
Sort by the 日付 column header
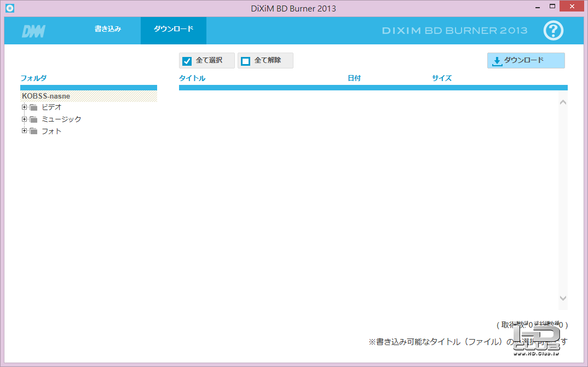354,78
